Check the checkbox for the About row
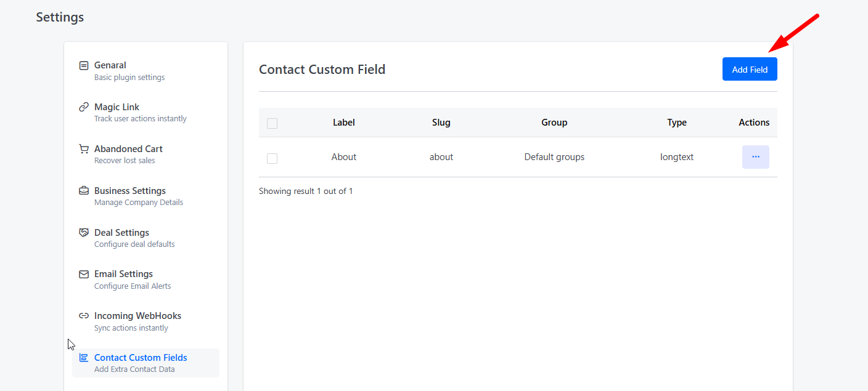Viewport: 868px width, 391px height. click(272, 158)
